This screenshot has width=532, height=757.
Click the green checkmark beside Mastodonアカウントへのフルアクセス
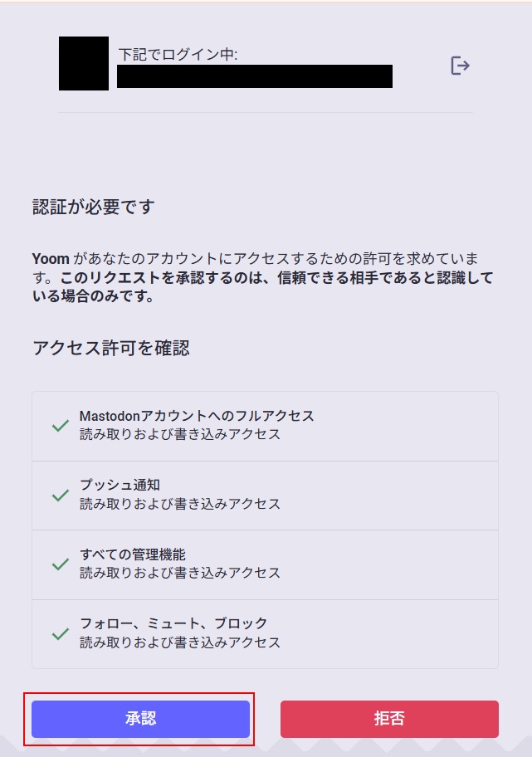(60, 426)
